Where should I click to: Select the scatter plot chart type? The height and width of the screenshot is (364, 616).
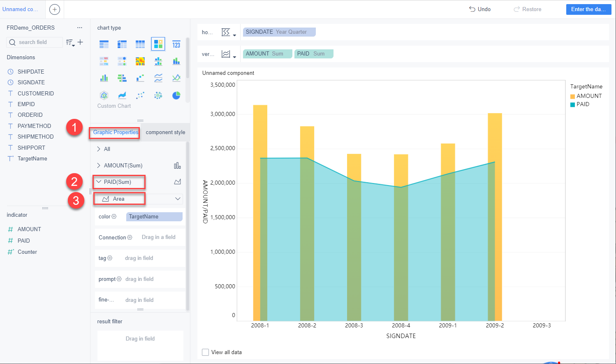click(140, 95)
